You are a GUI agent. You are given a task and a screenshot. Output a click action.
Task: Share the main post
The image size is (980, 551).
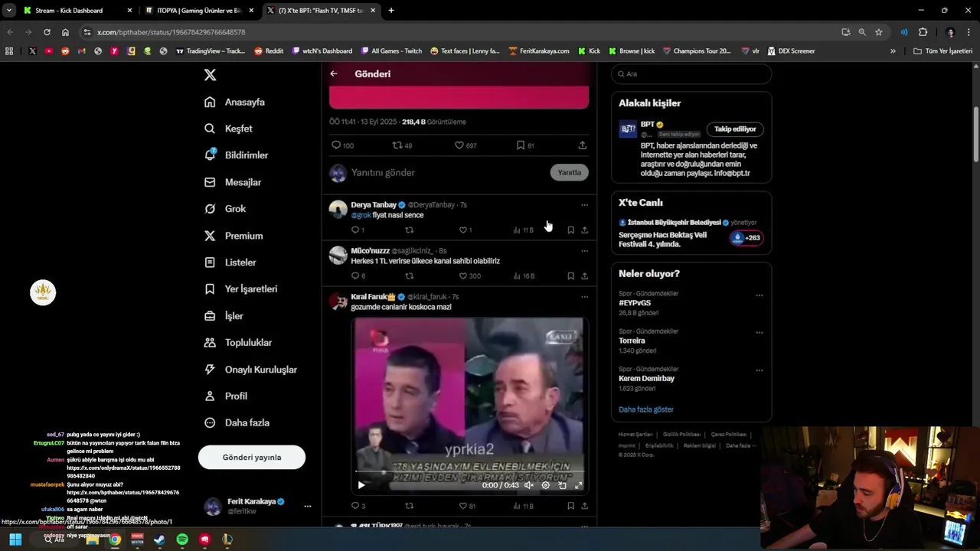(x=583, y=145)
